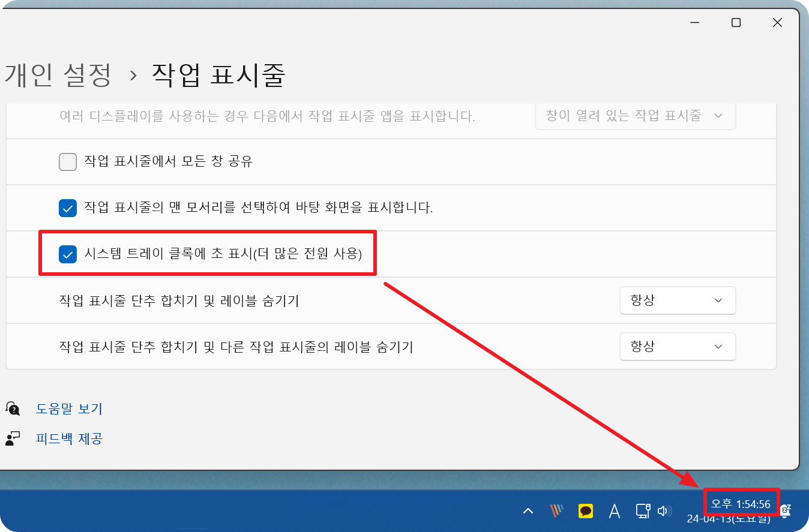
Task: Close the settings window
Action: pos(777,23)
